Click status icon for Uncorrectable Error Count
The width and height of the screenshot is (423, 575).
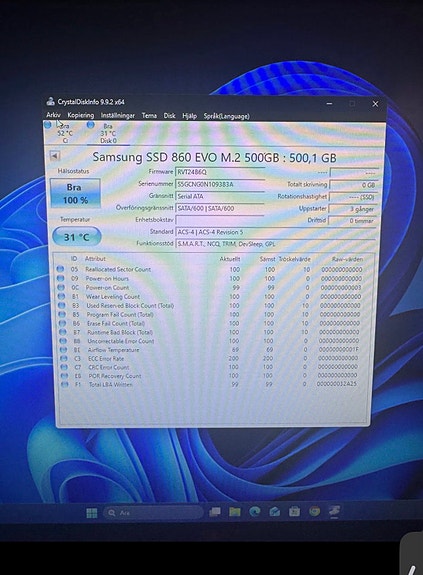click(63, 341)
